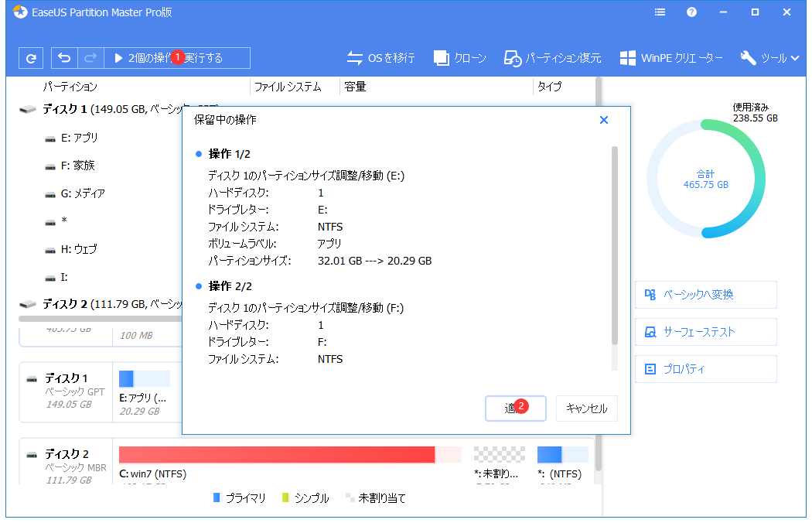
Task: Open the OSを移行 migration tool
Action: [380, 58]
